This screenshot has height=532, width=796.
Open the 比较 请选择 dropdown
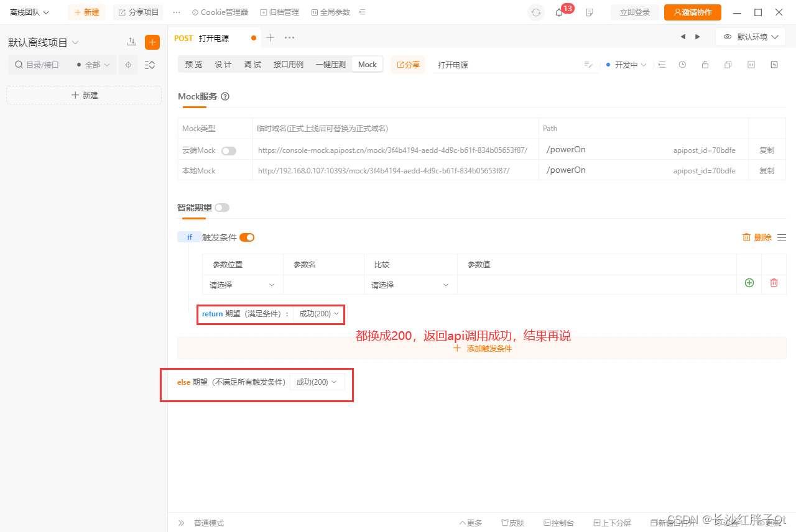[410, 285]
